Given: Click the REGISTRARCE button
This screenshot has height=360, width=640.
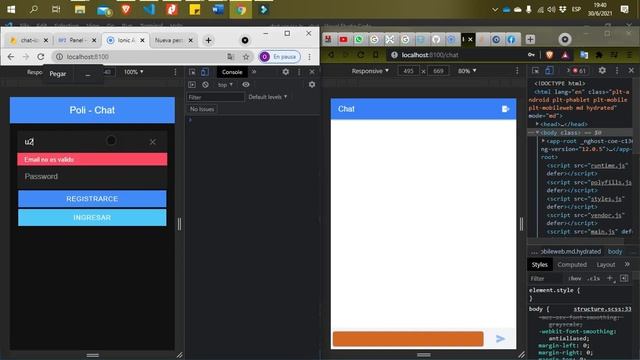Looking at the screenshot, I should (92, 199).
